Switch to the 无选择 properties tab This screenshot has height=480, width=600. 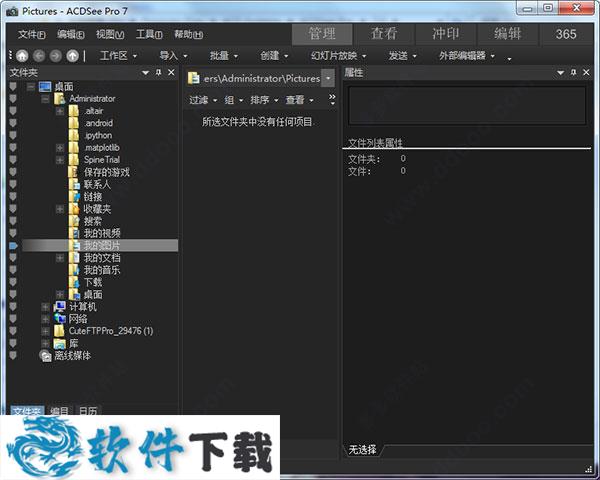point(362,450)
